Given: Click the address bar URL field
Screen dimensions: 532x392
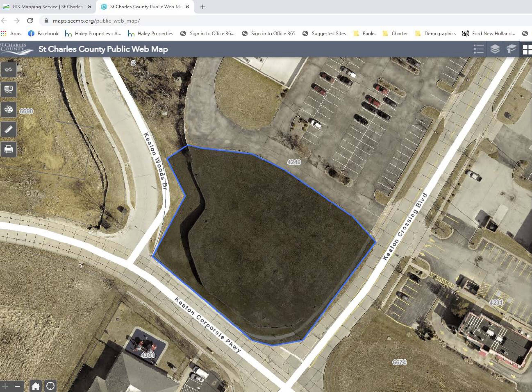Looking at the screenshot, I should [96, 21].
